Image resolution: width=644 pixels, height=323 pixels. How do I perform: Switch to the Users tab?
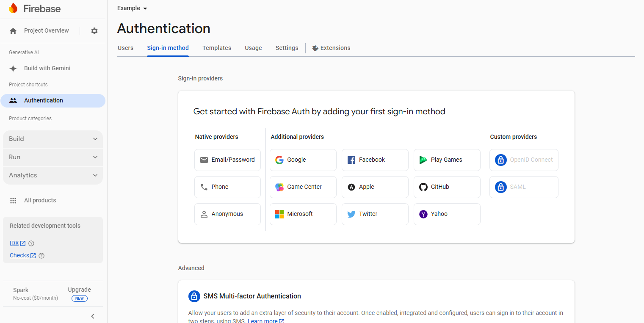click(125, 48)
